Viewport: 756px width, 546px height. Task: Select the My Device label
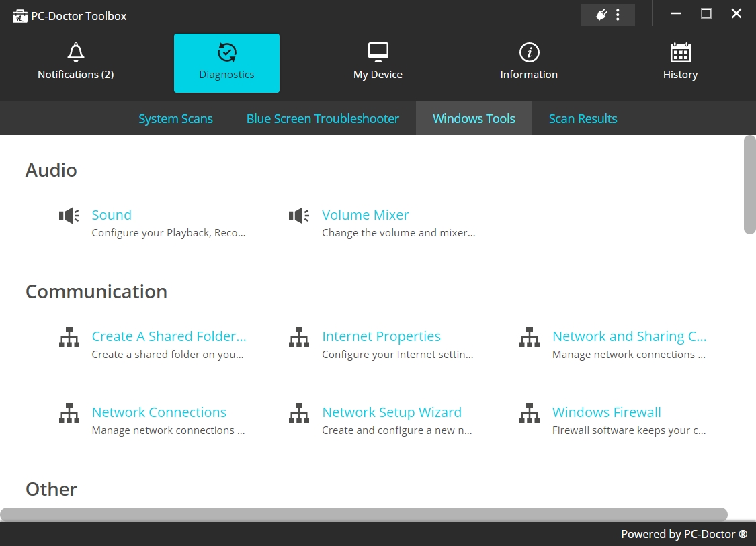click(378, 75)
